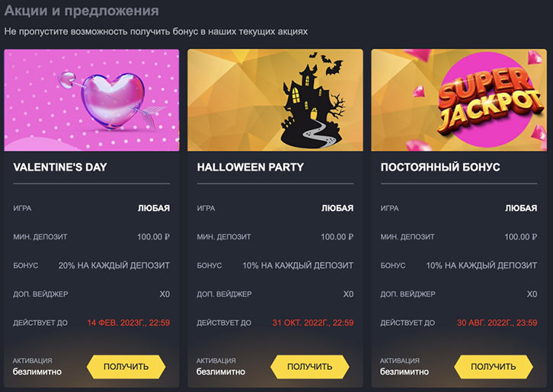Click безлимитно activation text under Halloween Party
The width and height of the screenshot is (553, 392).
[x=221, y=372]
